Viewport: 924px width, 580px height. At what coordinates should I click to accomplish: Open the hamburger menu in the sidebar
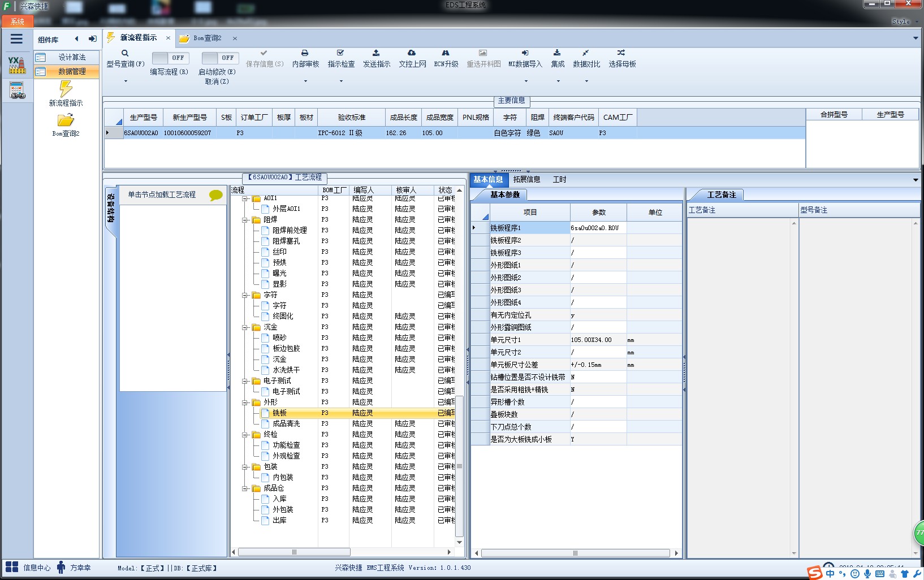pos(16,39)
